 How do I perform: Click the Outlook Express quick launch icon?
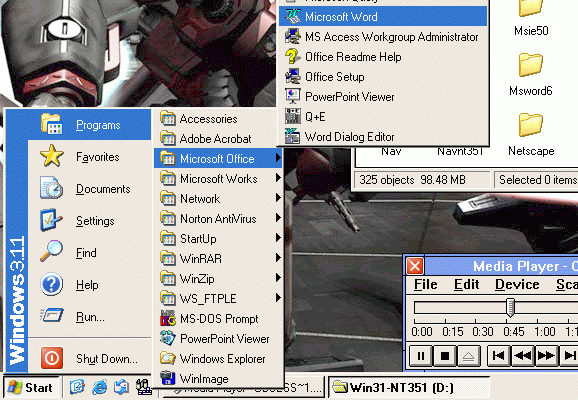pyautogui.click(x=121, y=387)
